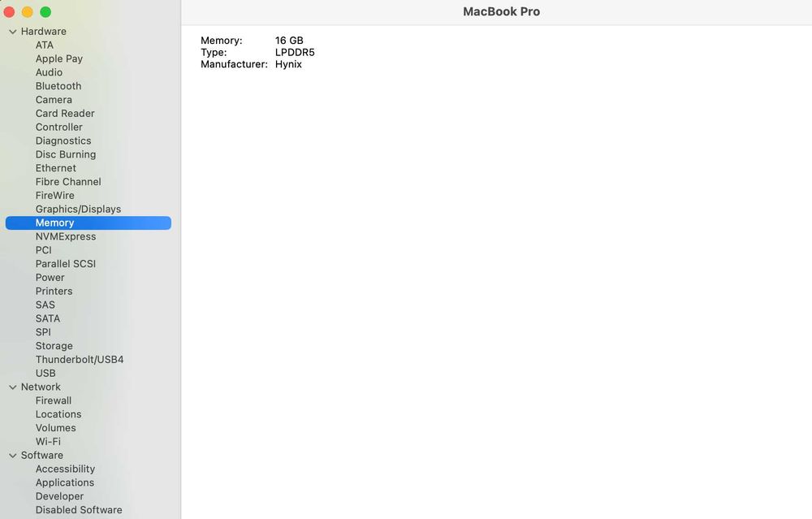Viewport: 812px width, 519px height.
Task: Select the highlighted Memory item
Action: 88,223
